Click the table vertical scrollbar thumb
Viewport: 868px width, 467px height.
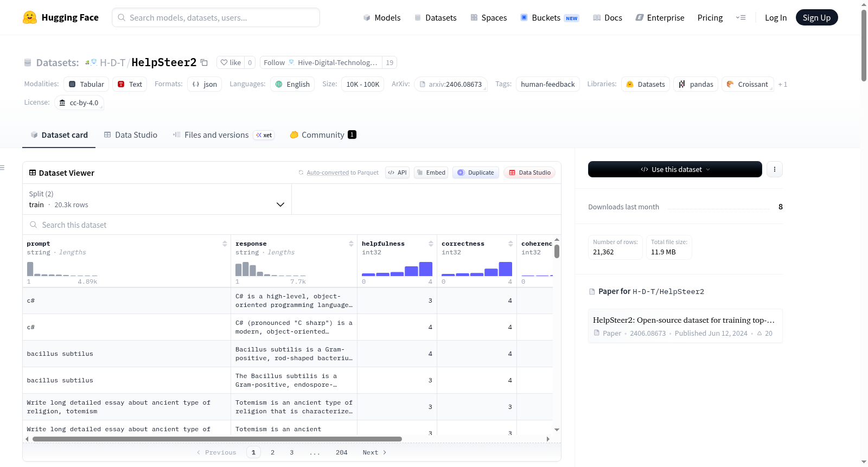pos(557,251)
